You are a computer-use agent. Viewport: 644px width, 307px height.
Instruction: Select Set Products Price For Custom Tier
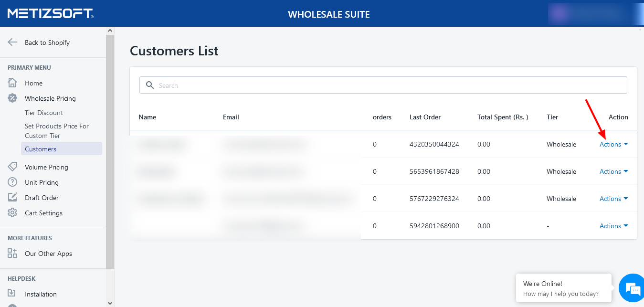click(x=57, y=131)
